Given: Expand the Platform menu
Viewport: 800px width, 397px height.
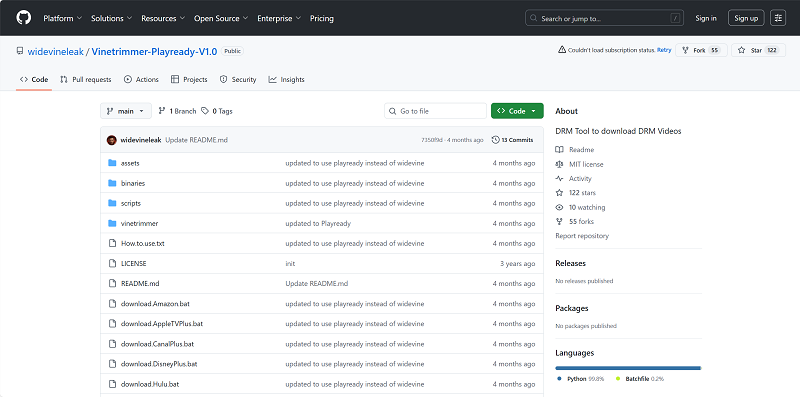Looking at the screenshot, I should pos(62,18).
